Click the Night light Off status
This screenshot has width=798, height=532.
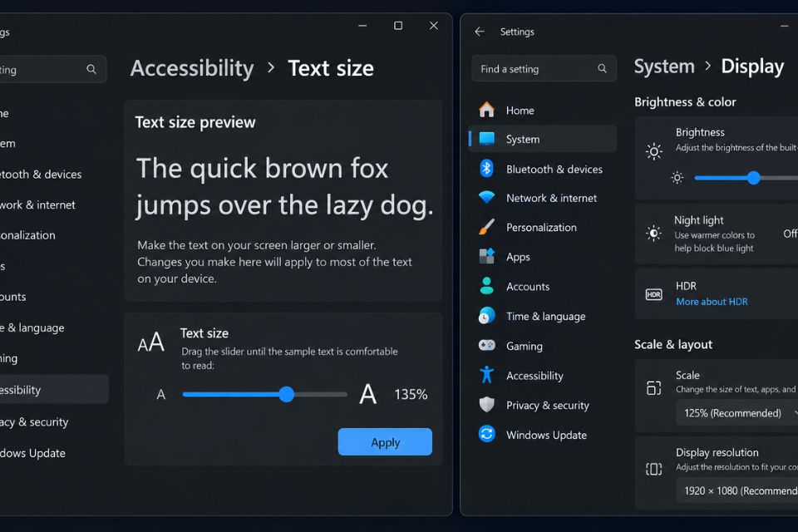791,234
